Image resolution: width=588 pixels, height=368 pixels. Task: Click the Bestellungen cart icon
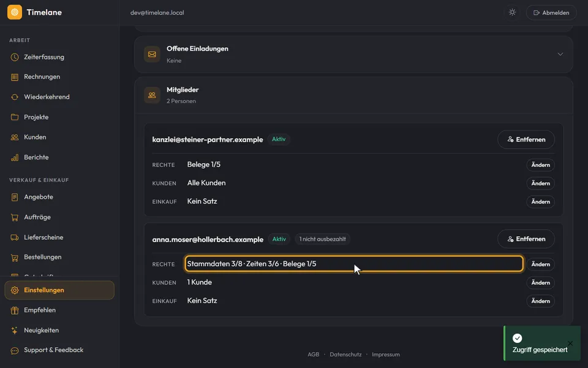point(15,257)
